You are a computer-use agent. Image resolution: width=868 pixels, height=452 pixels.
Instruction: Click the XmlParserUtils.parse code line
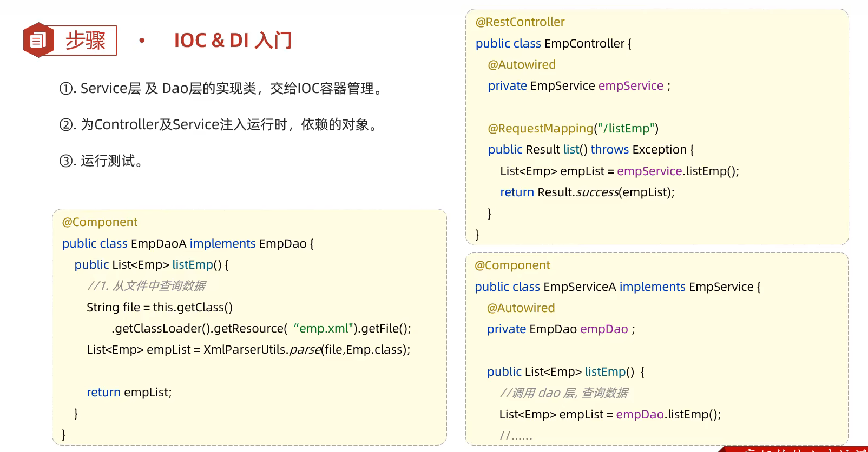click(x=248, y=350)
